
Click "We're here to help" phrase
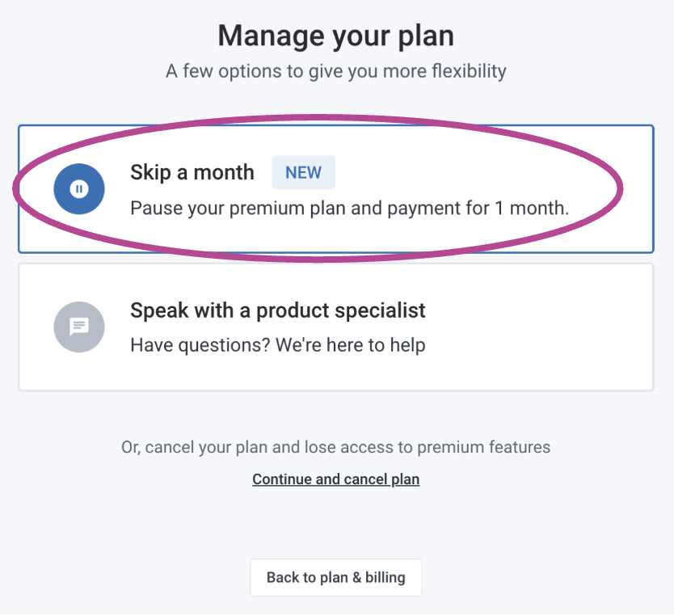coord(350,345)
